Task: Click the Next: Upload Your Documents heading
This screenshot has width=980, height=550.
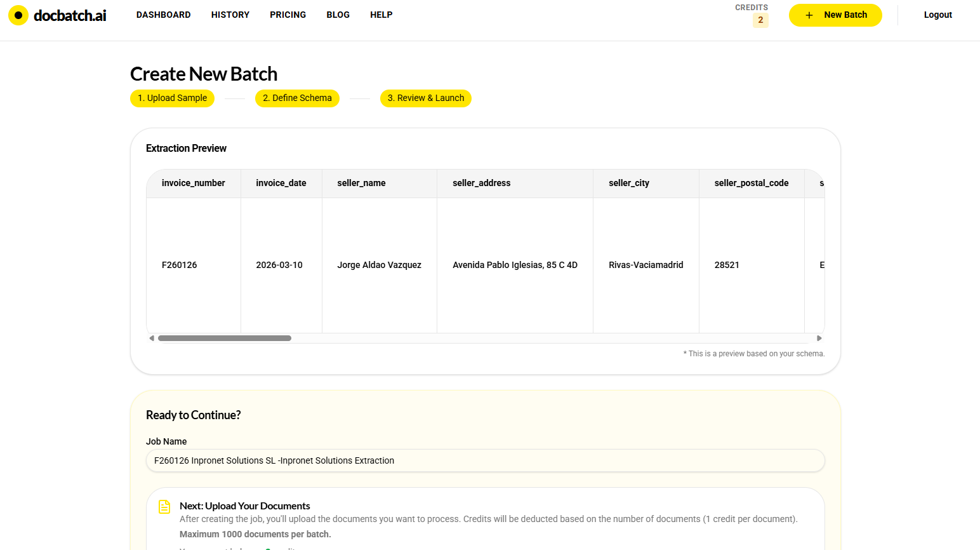Action: (x=245, y=506)
